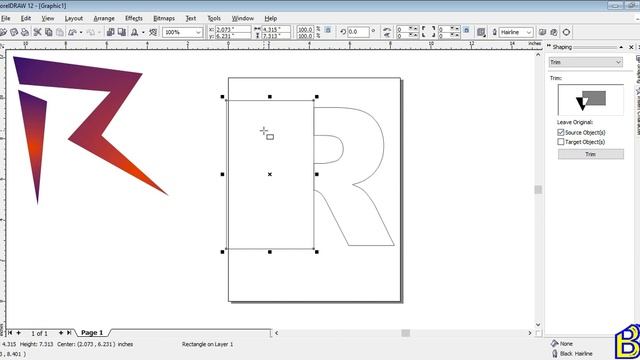Open the File menu

pos(5,18)
